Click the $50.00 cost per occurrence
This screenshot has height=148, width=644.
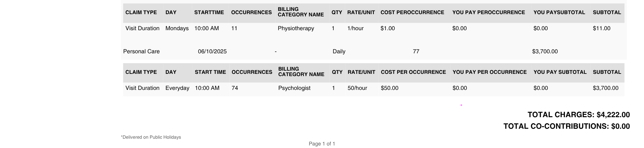click(x=389, y=88)
